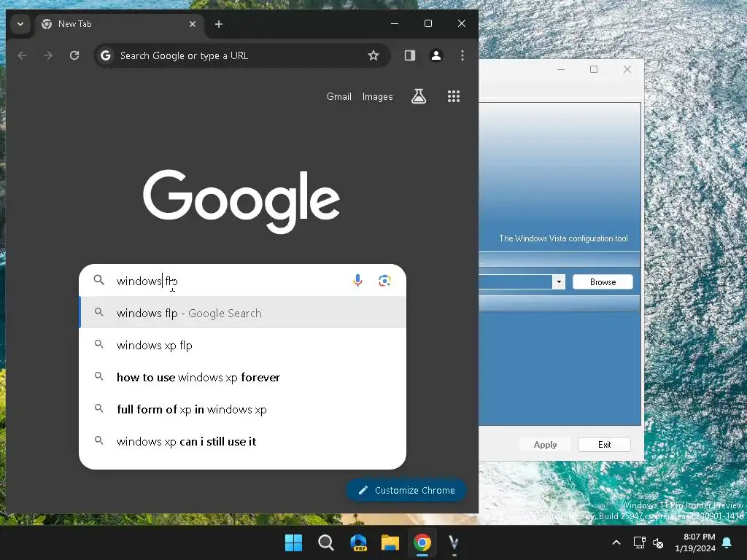Select how to use windows xp forever suggestion
The image size is (747, 560).
tap(242, 377)
